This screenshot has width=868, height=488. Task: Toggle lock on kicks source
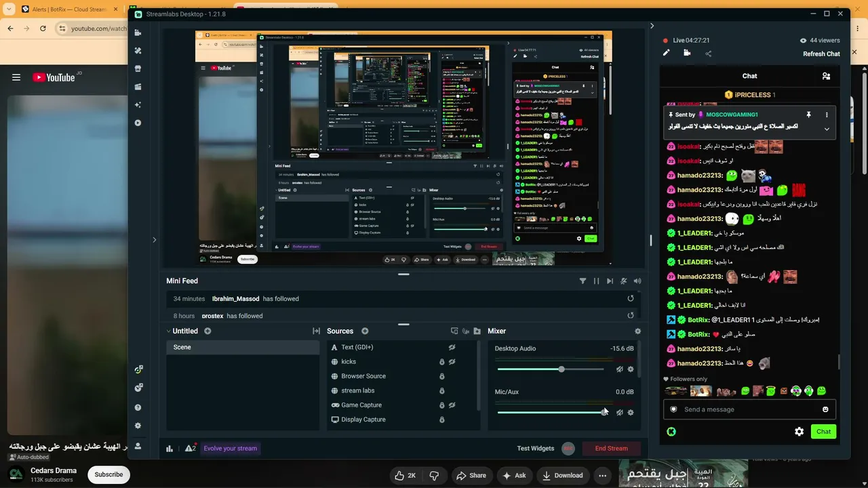[x=441, y=362]
